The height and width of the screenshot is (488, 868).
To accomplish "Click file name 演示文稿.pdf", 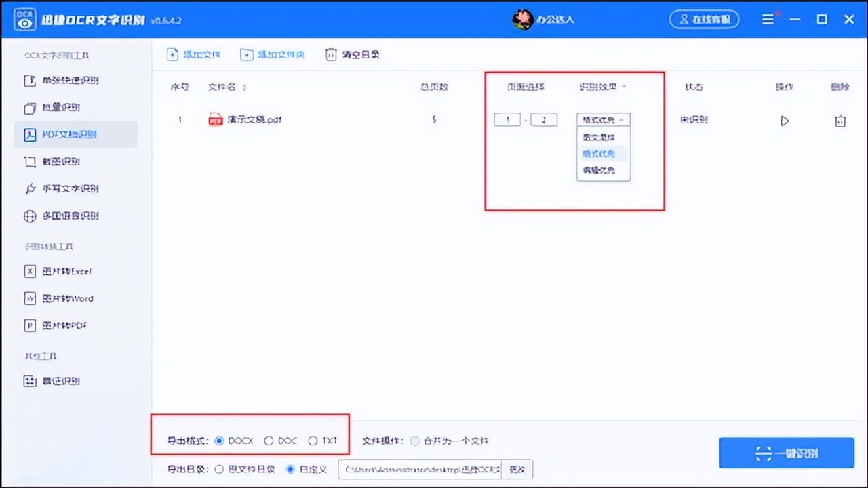I will tap(254, 120).
